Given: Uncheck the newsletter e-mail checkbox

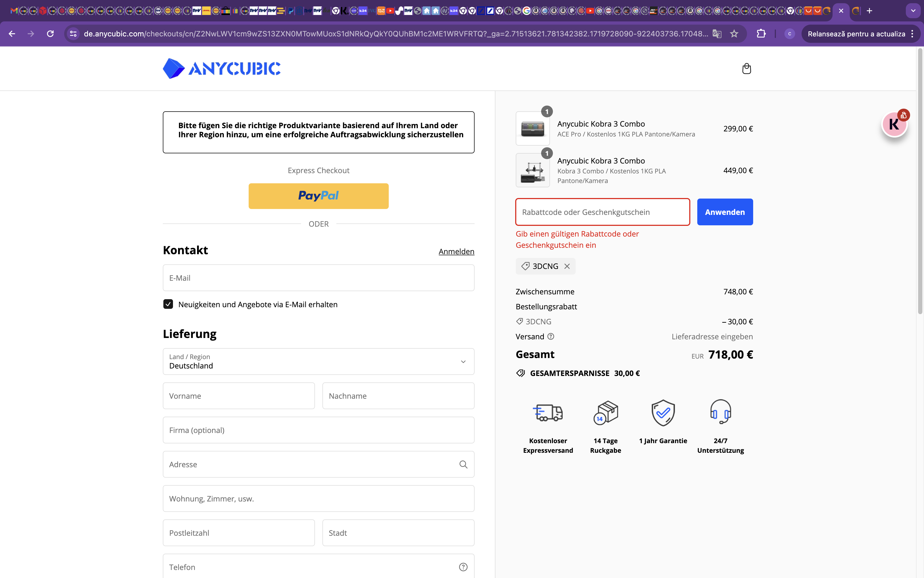Looking at the screenshot, I should click(168, 304).
